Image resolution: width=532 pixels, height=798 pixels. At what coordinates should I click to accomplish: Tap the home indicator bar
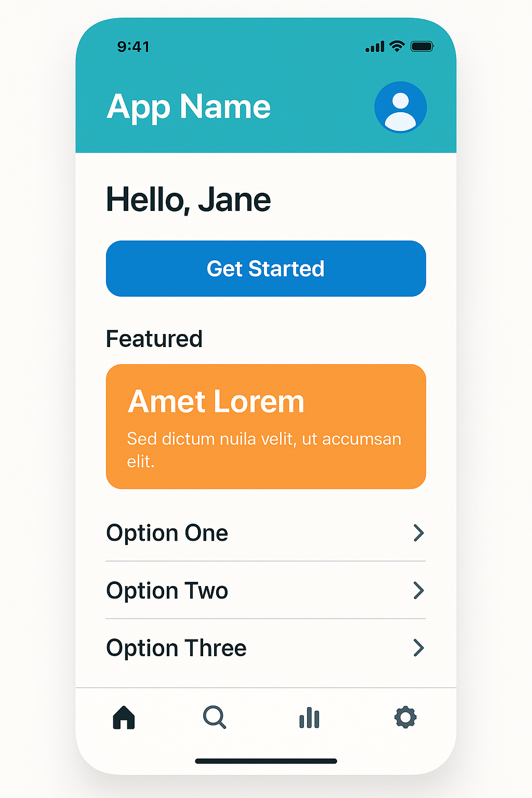(x=266, y=761)
